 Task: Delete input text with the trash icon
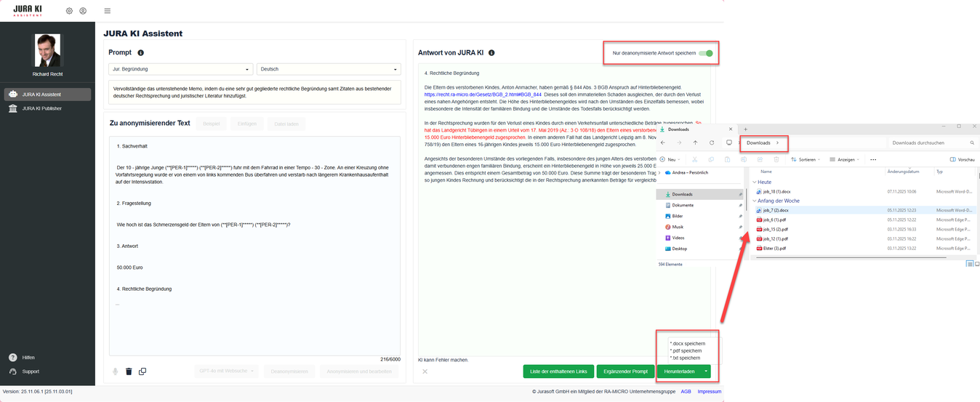pos(129,371)
